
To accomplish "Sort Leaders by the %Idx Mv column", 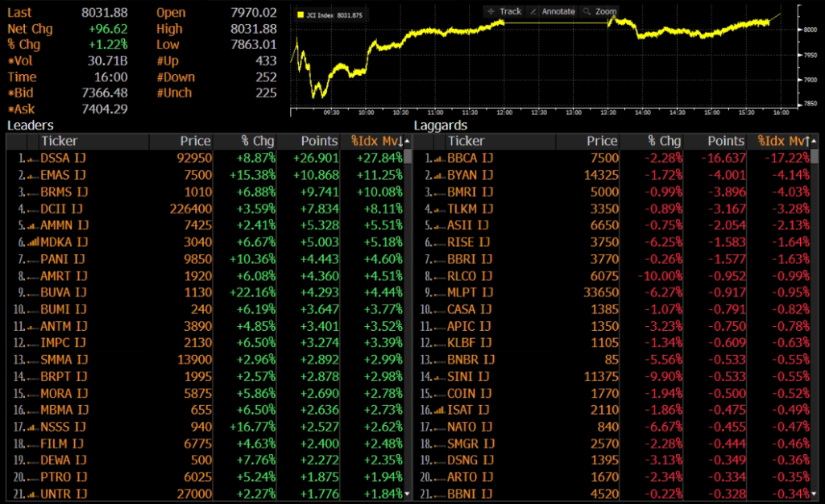I will point(376,142).
